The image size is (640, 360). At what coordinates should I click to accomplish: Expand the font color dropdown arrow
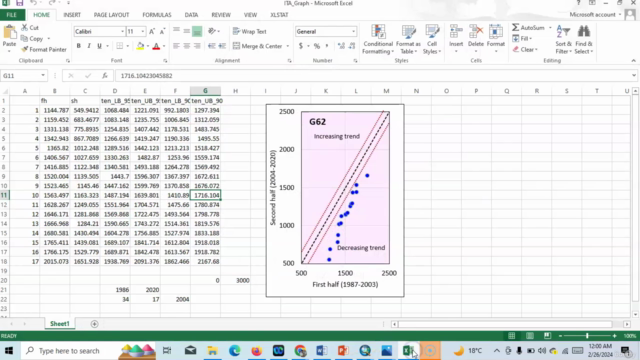164,46
